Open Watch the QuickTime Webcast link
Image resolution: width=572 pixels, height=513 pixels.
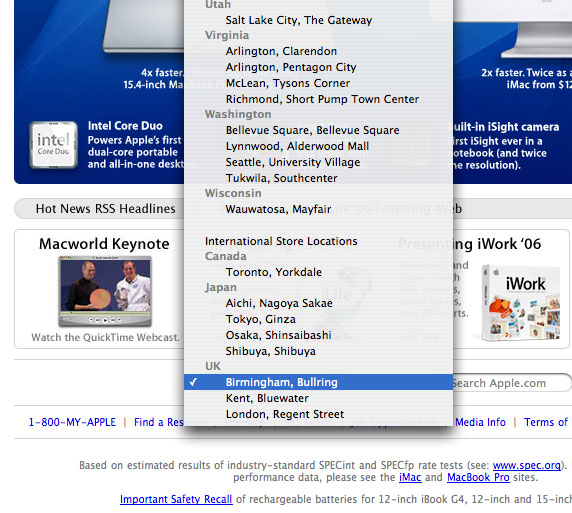click(105, 338)
